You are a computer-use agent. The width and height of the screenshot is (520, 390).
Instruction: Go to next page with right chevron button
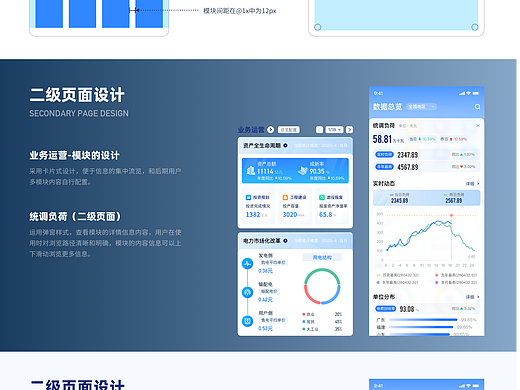(x=349, y=130)
